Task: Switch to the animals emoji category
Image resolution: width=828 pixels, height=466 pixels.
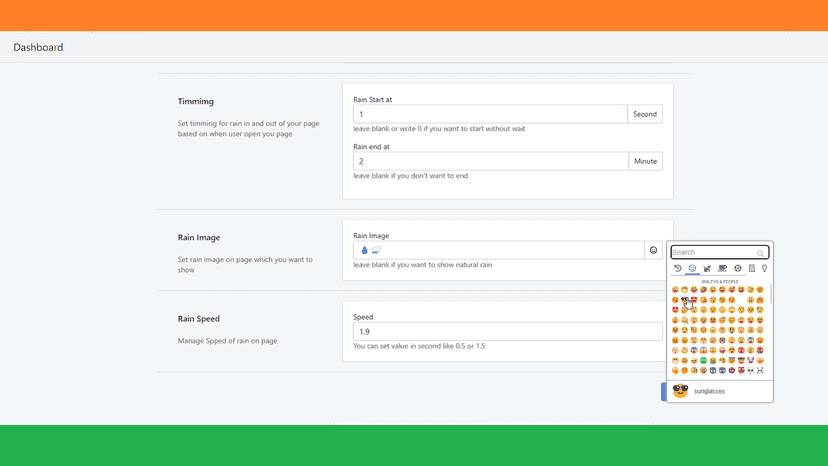Action: pyautogui.click(x=707, y=268)
